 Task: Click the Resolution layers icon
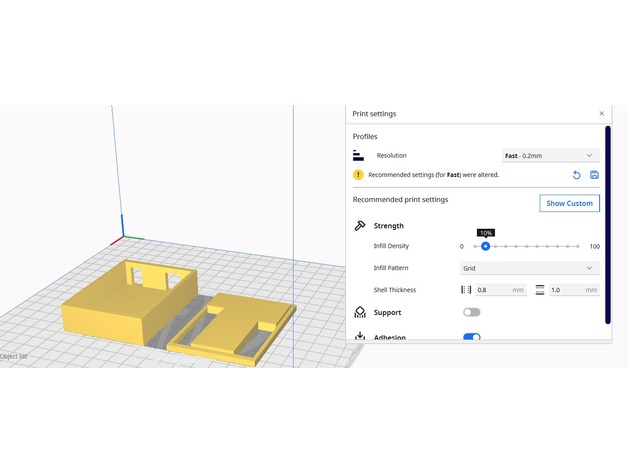tap(359, 156)
